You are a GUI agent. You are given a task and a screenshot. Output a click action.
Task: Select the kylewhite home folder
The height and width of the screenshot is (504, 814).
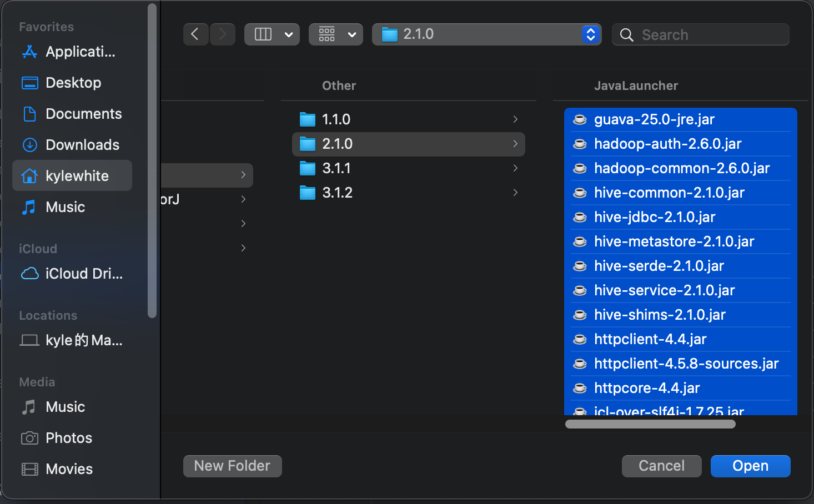click(72, 176)
